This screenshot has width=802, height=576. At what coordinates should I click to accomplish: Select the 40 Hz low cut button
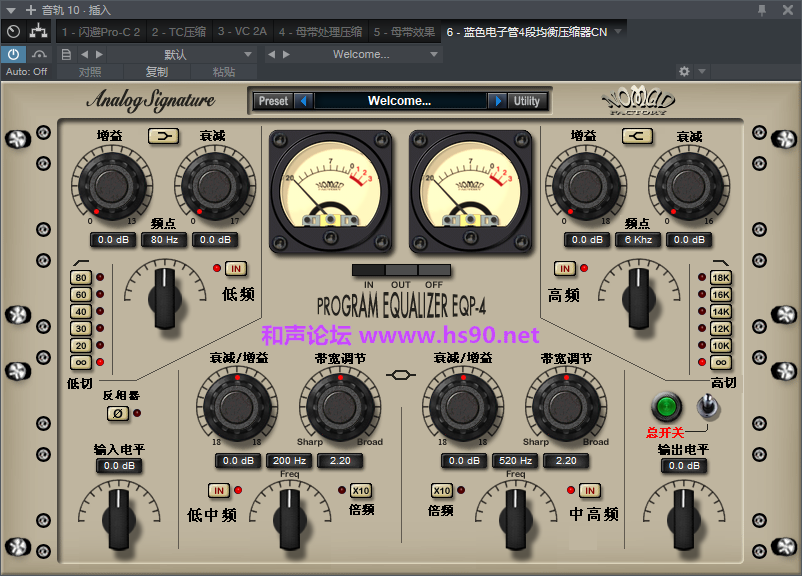point(81,312)
